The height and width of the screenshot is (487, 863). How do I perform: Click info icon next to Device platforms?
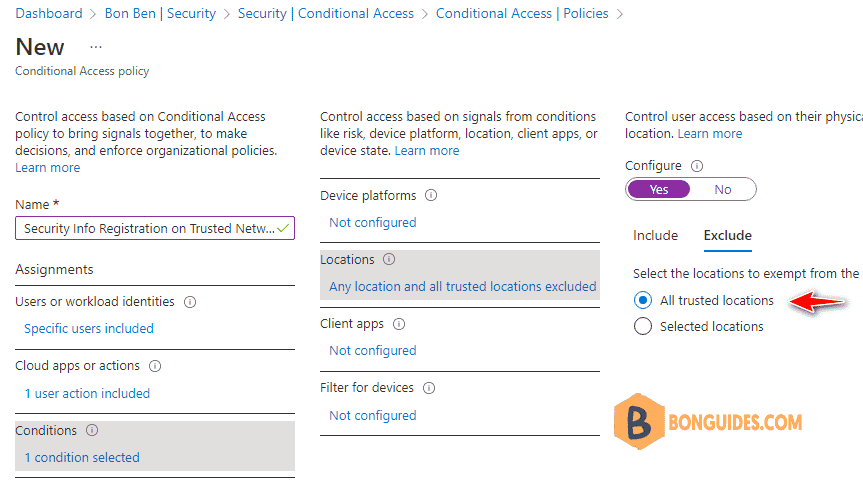431,195
